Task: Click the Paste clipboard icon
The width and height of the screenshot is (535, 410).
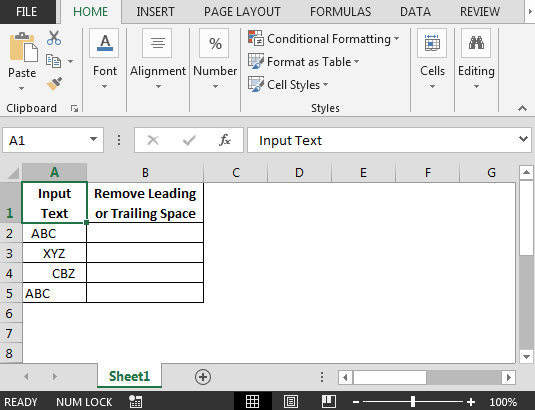Action: [23, 47]
